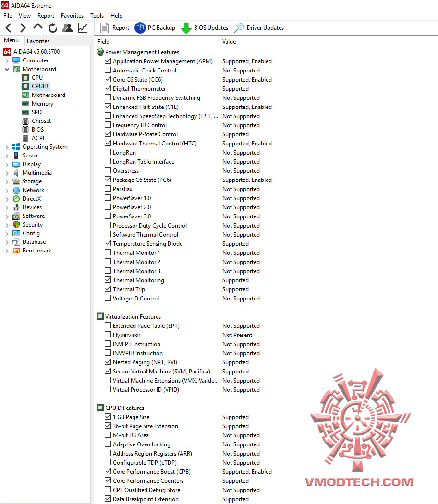438x504 pixels.
Task: Toggle Core C6 State (CC6) checkbox
Action: [108, 79]
